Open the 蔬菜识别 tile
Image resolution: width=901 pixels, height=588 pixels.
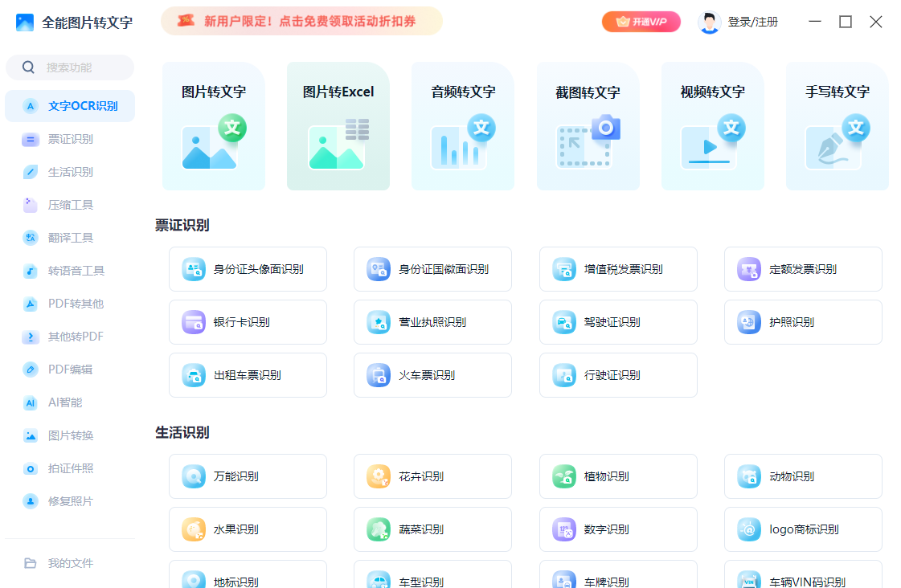pos(432,529)
